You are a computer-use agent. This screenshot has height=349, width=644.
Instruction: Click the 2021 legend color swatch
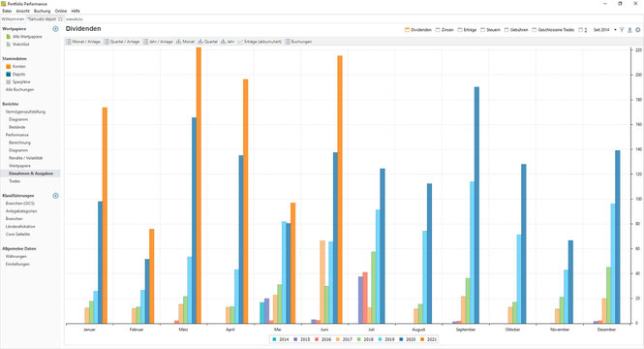point(422,339)
